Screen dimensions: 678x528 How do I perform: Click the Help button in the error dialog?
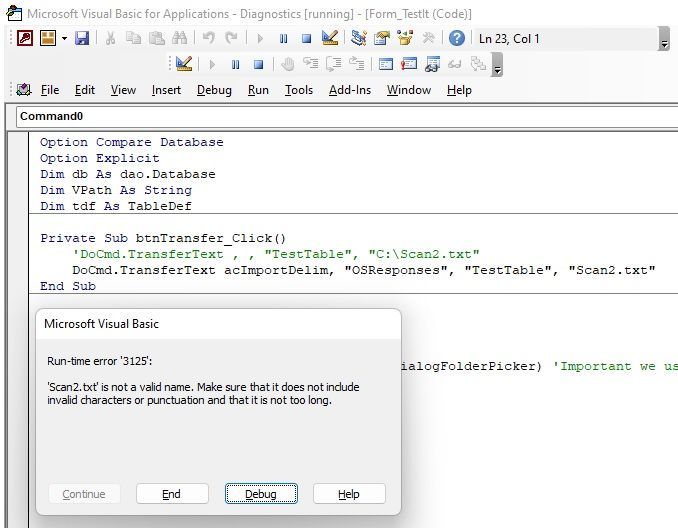pos(349,494)
